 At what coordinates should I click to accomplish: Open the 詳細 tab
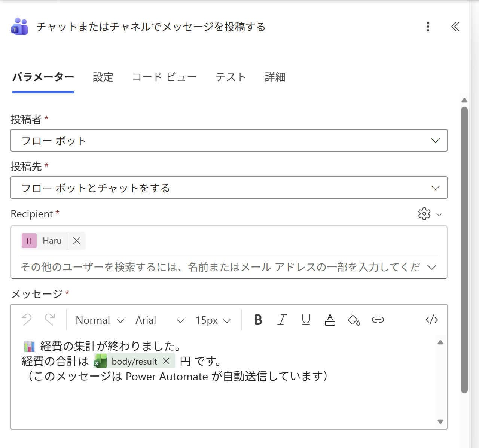click(275, 77)
